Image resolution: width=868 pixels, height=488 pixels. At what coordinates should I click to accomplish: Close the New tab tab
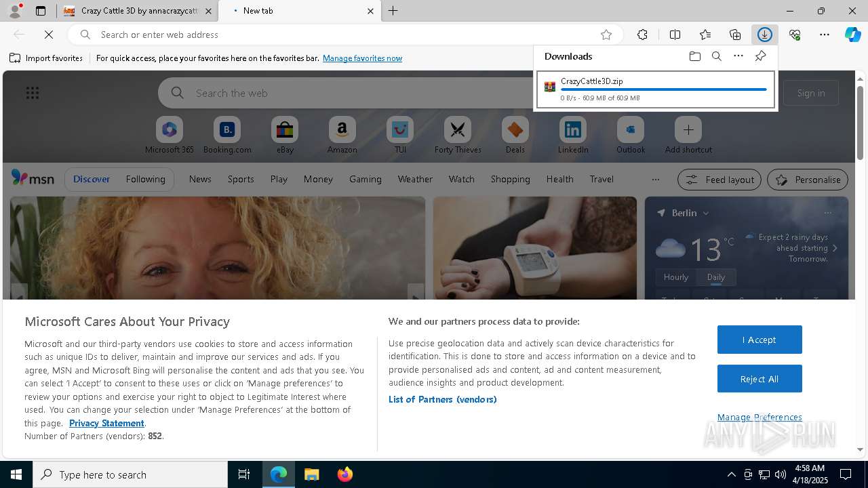pos(370,11)
